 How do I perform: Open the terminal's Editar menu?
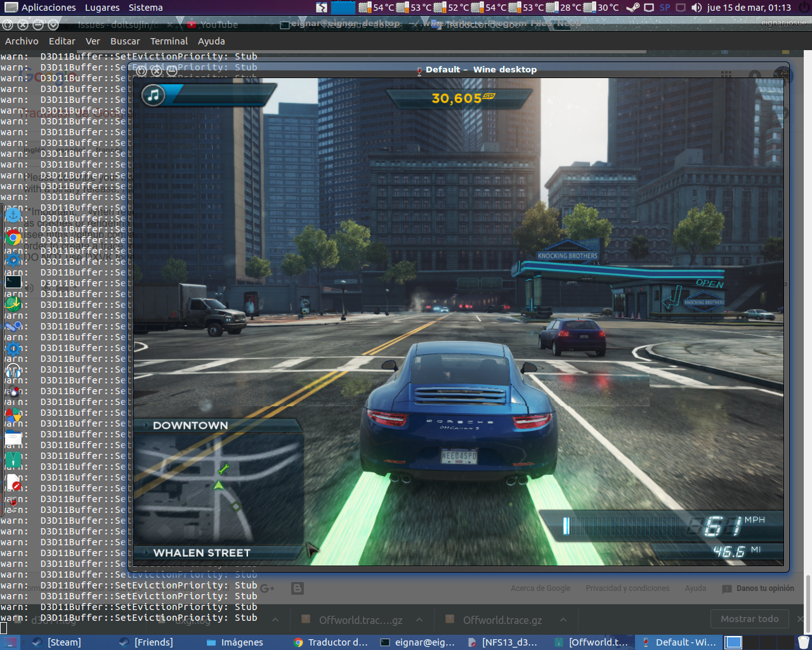(x=62, y=41)
